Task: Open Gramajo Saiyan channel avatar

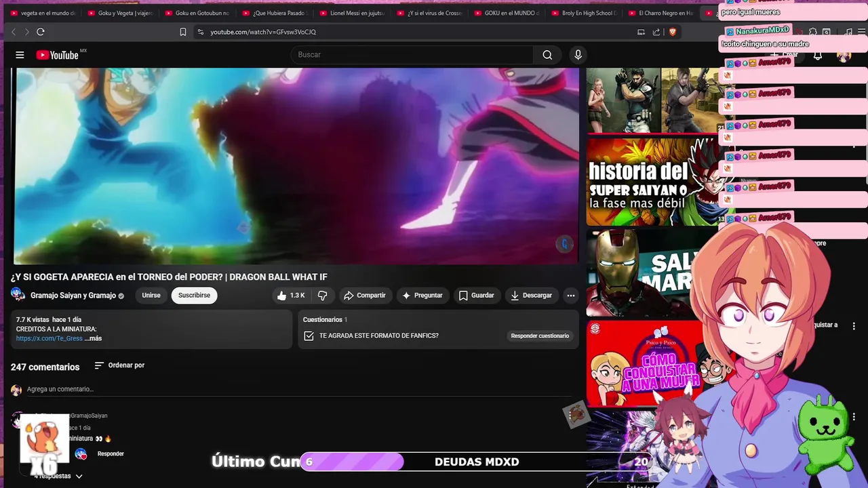Action: 18,295
